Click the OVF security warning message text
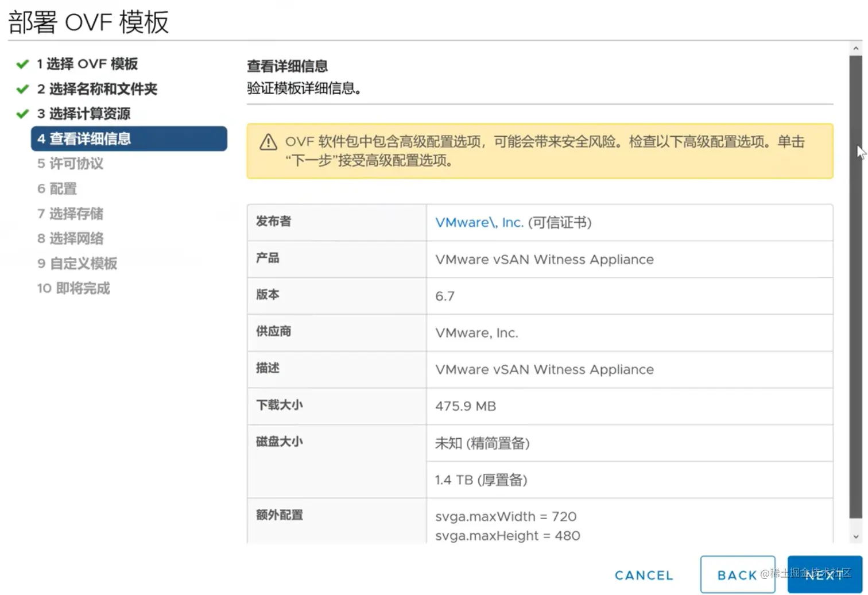The height and width of the screenshot is (595, 868). tap(545, 151)
